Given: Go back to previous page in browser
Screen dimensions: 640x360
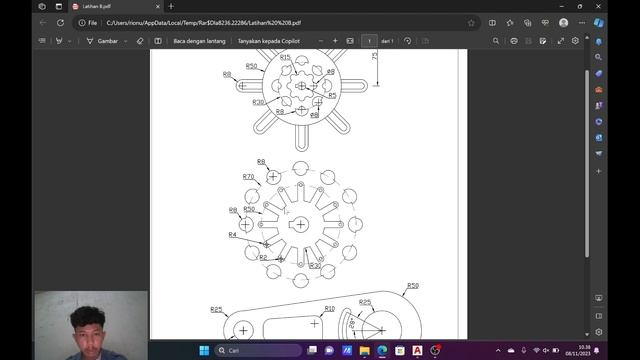Looking at the screenshot, I should pyautogui.click(x=43, y=23).
